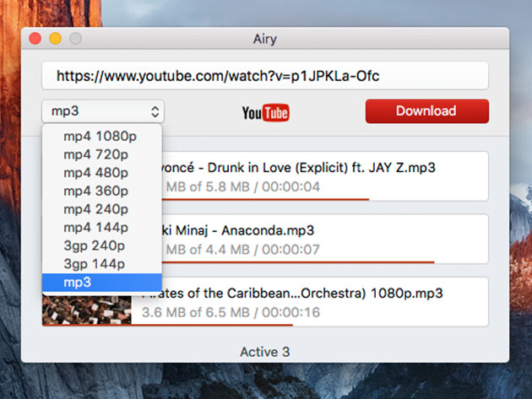Close the Airy window with red button
532x399 pixels.
pos(35,38)
